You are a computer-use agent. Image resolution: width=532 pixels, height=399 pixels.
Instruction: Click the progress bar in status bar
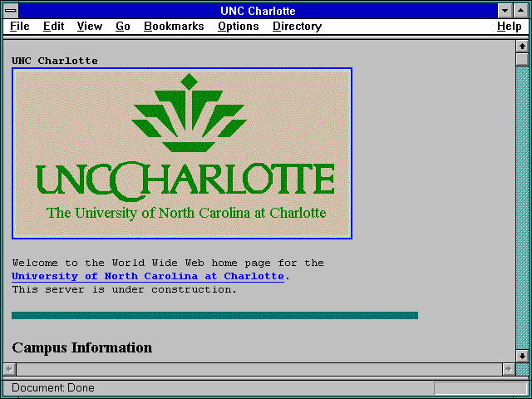pos(480,388)
